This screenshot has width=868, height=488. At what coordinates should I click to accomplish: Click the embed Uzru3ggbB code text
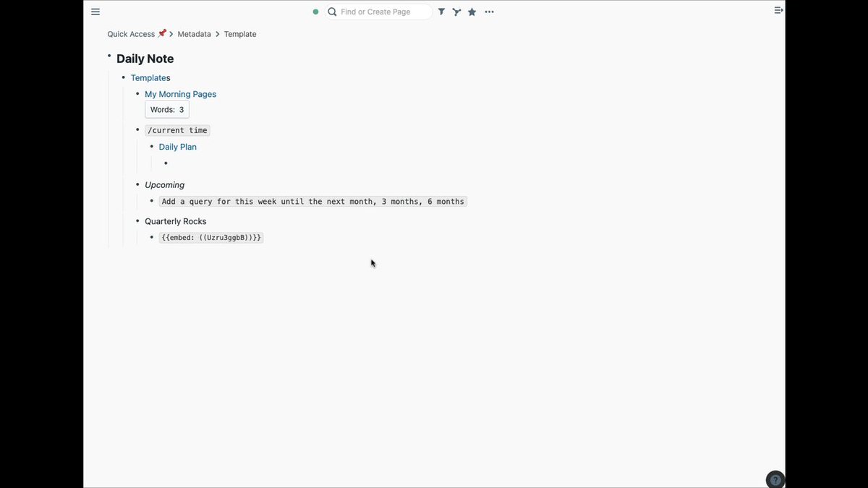211,237
